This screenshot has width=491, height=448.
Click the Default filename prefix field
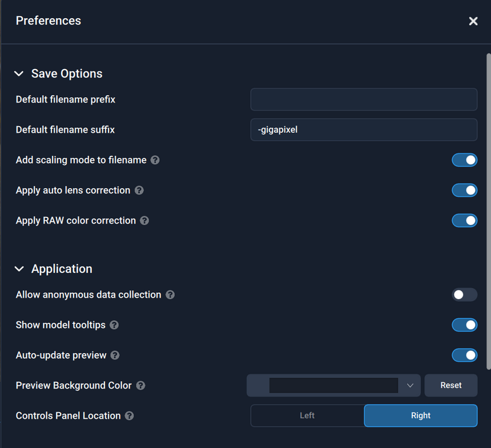click(x=364, y=99)
